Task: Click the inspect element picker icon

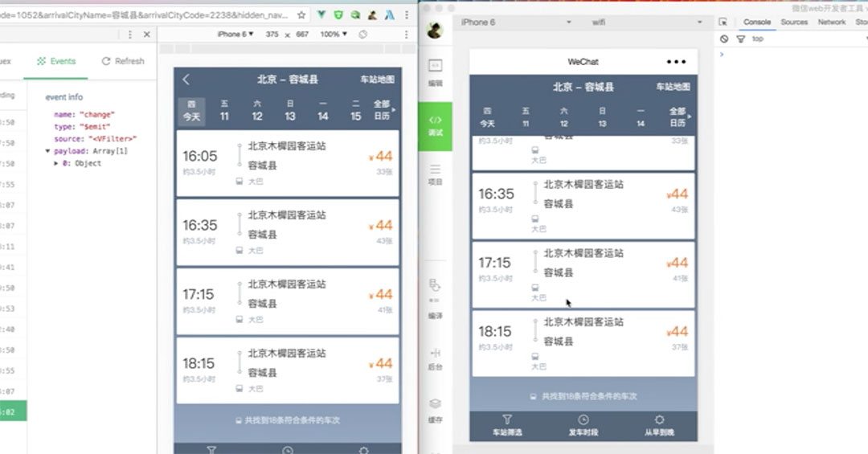Action: [723, 22]
